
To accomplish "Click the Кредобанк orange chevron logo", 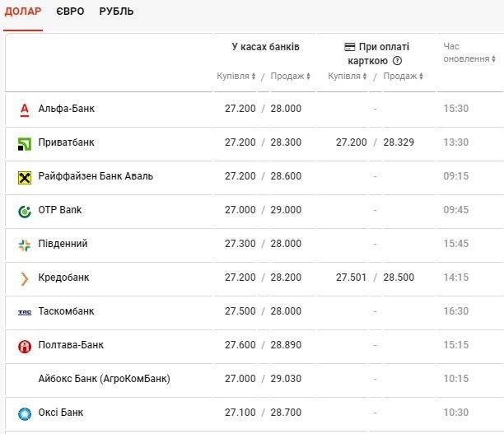I will (24, 278).
